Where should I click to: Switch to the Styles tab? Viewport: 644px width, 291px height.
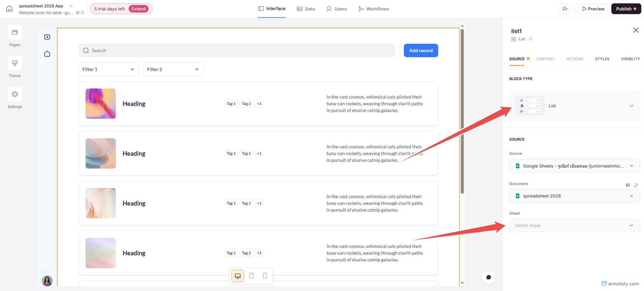click(602, 59)
